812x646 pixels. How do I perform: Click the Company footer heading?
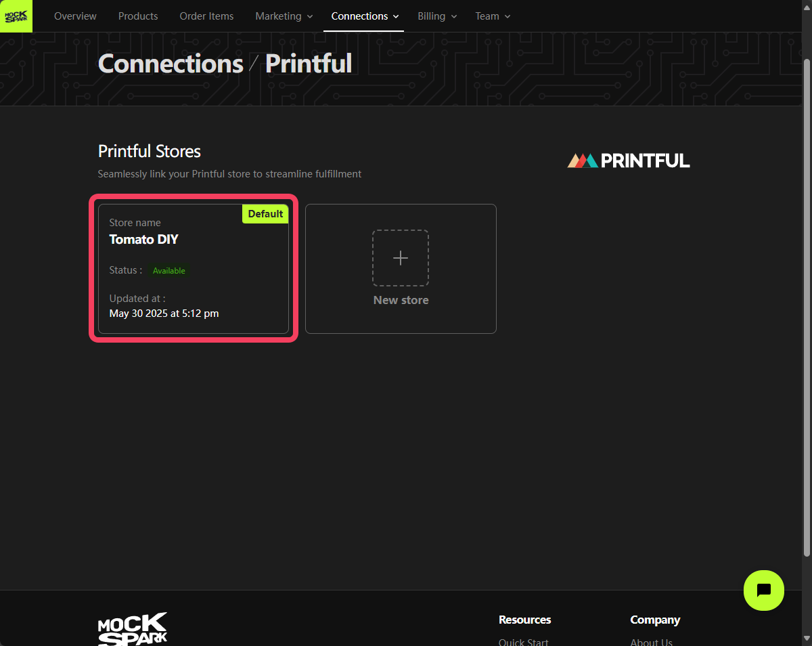[x=655, y=620]
